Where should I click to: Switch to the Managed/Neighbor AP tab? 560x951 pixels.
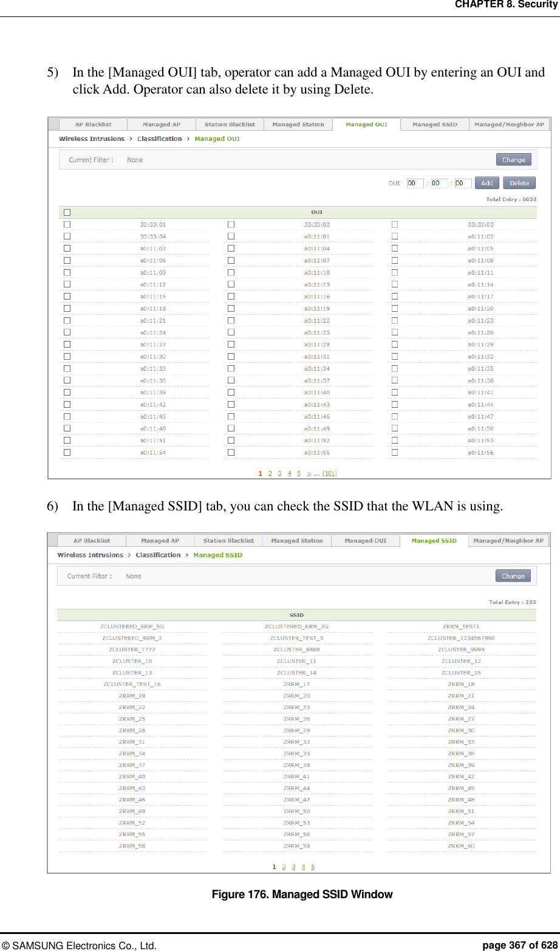click(508, 124)
